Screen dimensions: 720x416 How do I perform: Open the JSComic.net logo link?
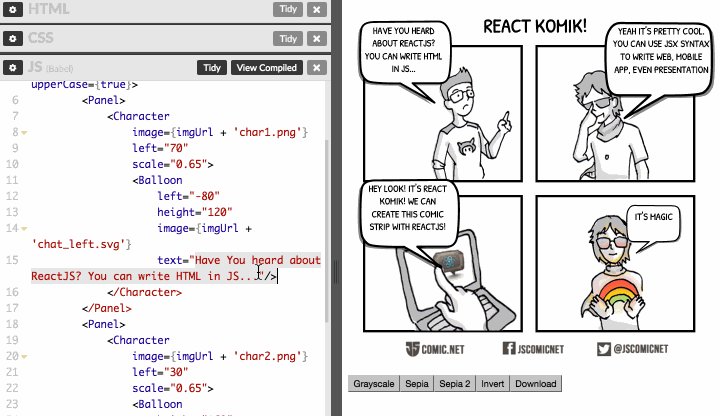coord(435,349)
